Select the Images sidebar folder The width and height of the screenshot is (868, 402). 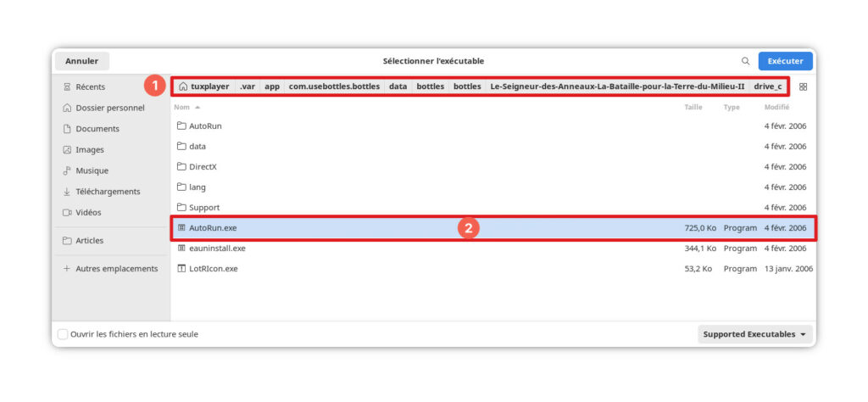pyautogui.click(x=90, y=149)
